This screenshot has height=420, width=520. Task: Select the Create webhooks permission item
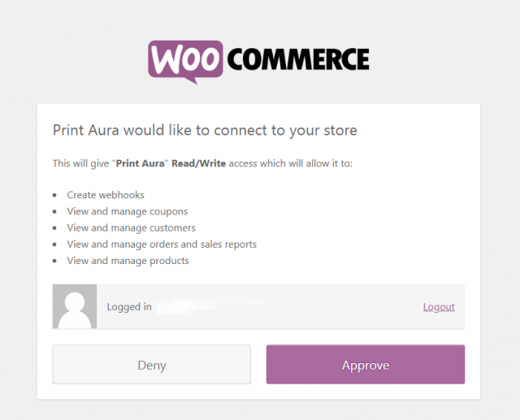(106, 195)
